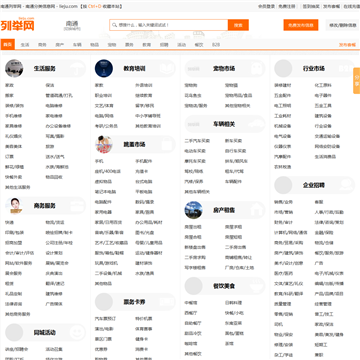Open the 教育培训 dark blue round thumbnail
The height and width of the screenshot is (360, 360).
point(104,68)
